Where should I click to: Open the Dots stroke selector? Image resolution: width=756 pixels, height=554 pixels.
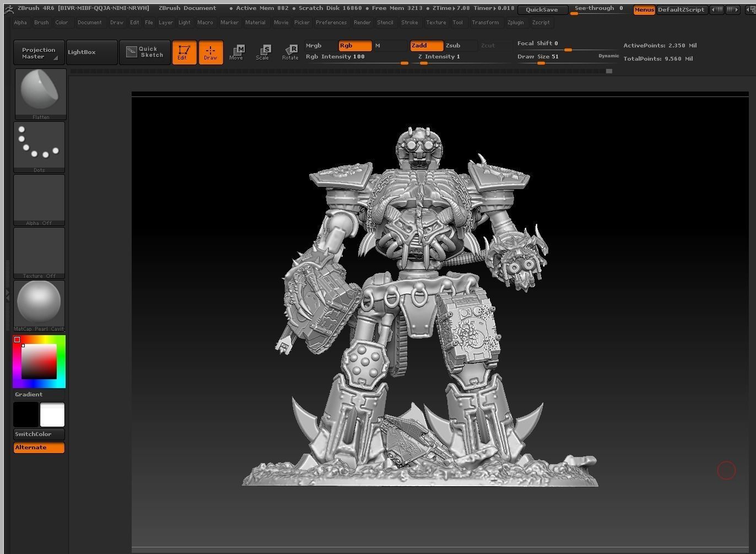coord(39,147)
